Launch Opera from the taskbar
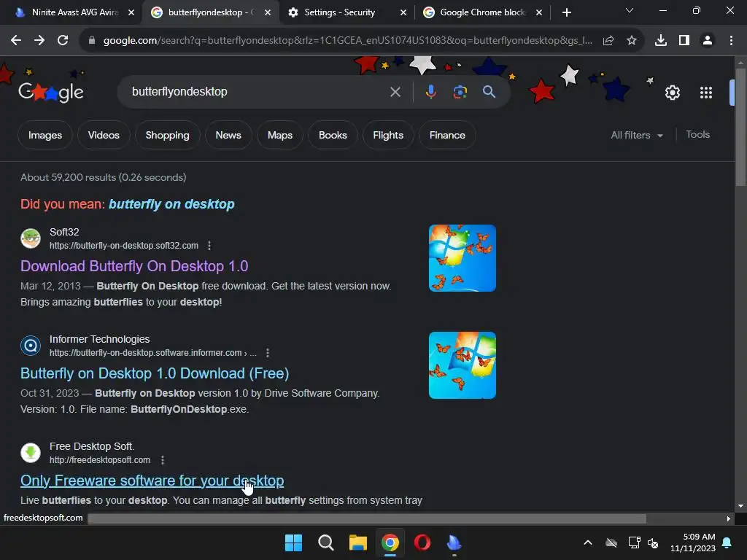 click(x=422, y=542)
